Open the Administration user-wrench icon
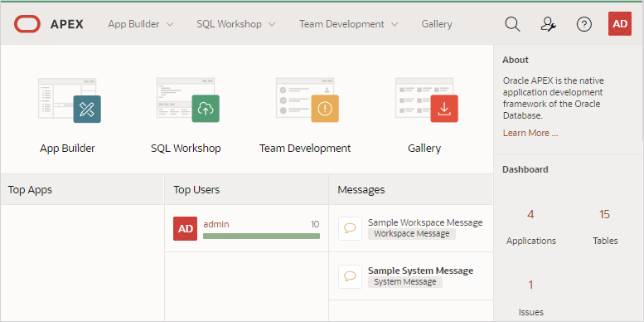This screenshot has width=644, height=322. coord(549,24)
